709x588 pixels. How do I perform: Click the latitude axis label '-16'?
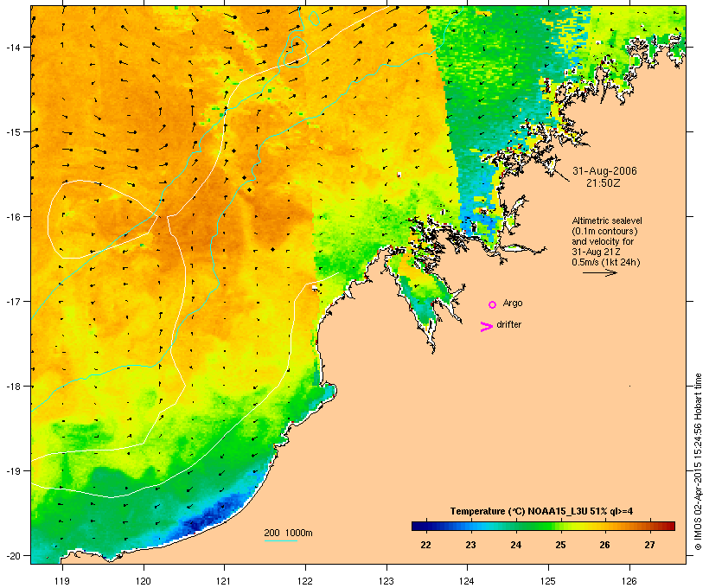[13, 217]
